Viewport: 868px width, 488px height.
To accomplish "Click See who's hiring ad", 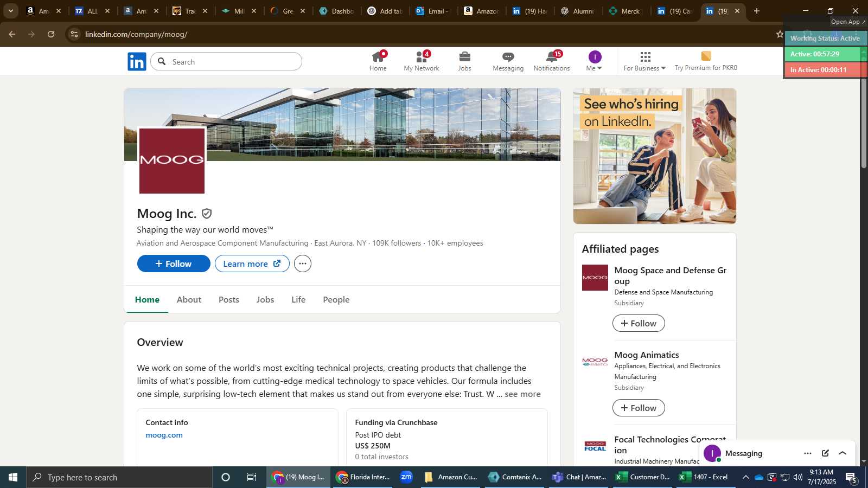I will (x=655, y=156).
